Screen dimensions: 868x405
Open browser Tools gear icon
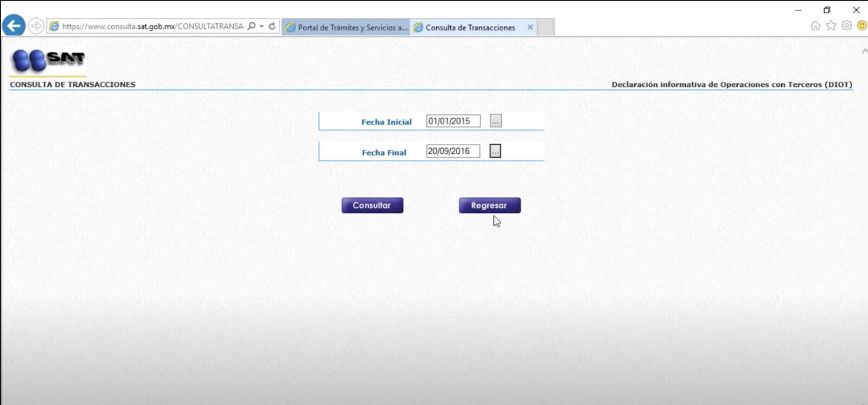point(846,25)
